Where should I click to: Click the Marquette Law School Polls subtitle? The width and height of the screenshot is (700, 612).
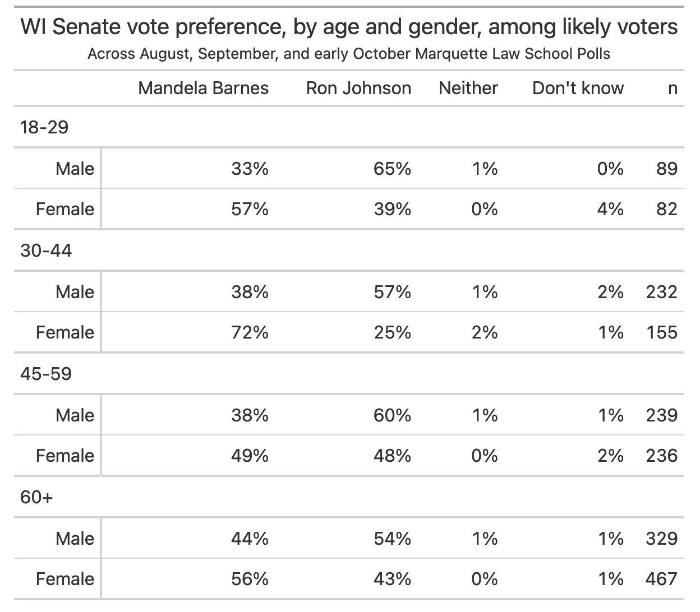click(x=349, y=54)
